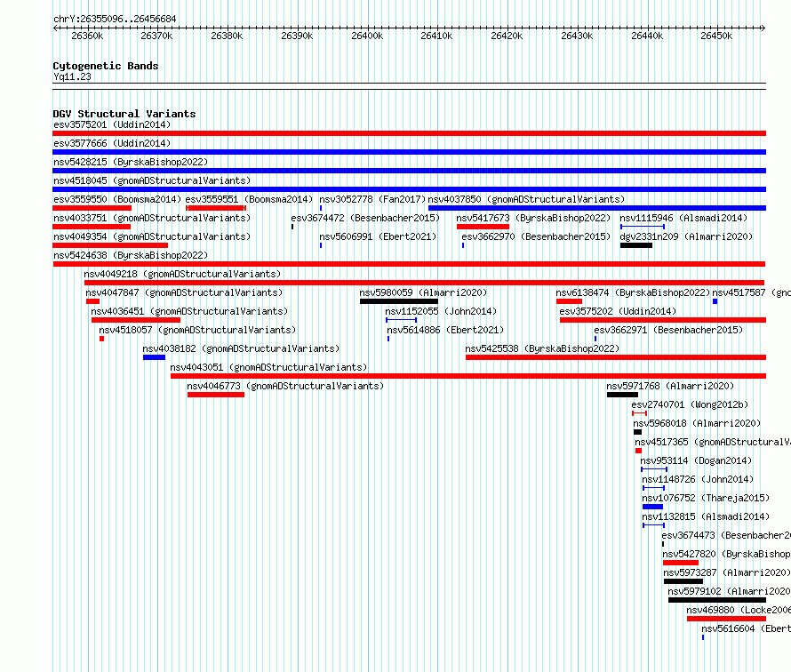The image size is (791, 672).
Task: Click nsv4518057 (gnomADStructuralVariants) label
Action: coord(197,330)
